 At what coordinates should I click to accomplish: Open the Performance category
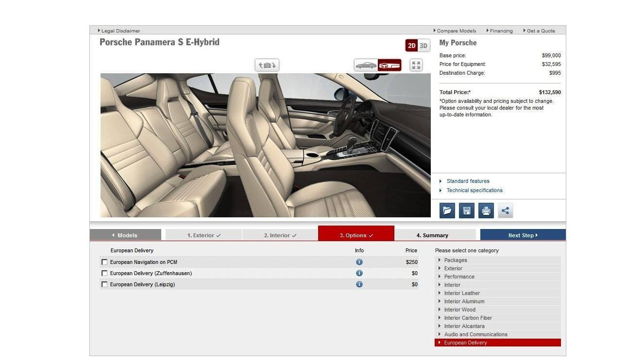(x=498, y=277)
